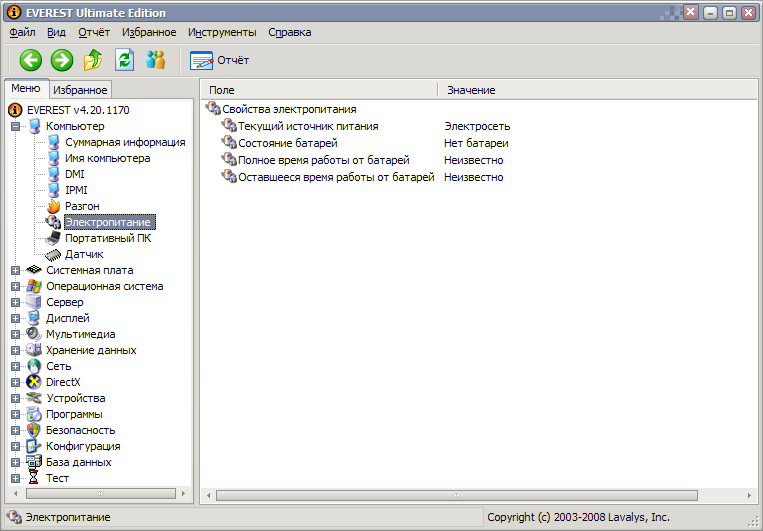Screen dimensions: 763x531
Task: Expand the DirectX tree node
Action: coord(16,383)
